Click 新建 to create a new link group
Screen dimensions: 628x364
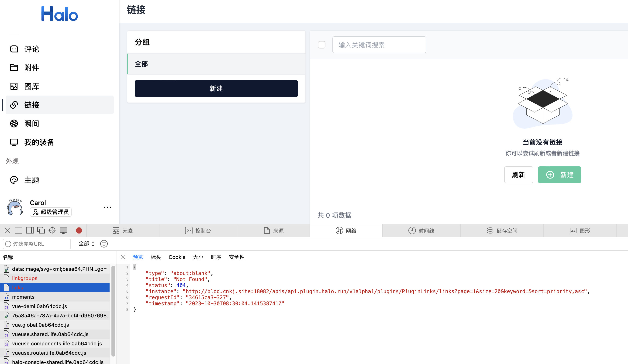pyautogui.click(x=216, y=89)
